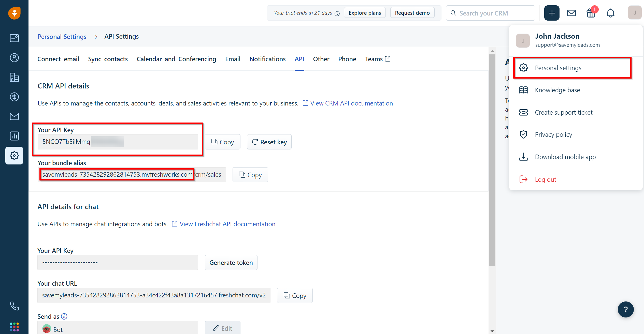Image resolution: width=644 pixels, height=334 pixels.
Task: Copy the chat URL
Action: pyautogui.click(x=295, y=295)
